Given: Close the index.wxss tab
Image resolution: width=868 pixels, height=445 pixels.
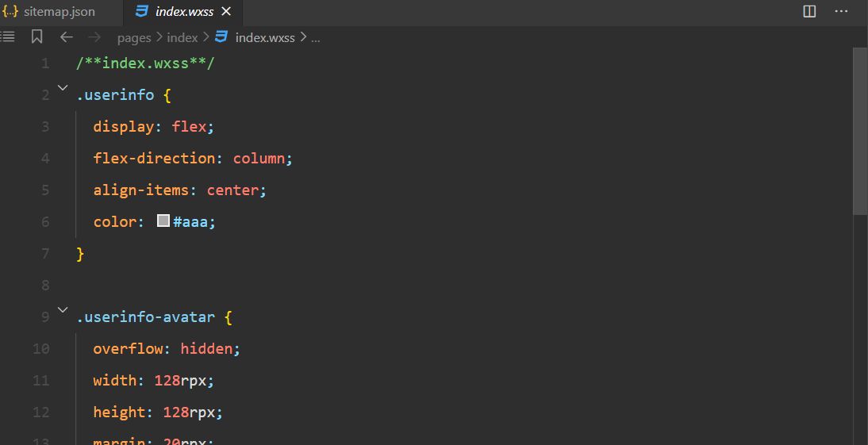Looking at the screenshot, I should coord(226,12).
